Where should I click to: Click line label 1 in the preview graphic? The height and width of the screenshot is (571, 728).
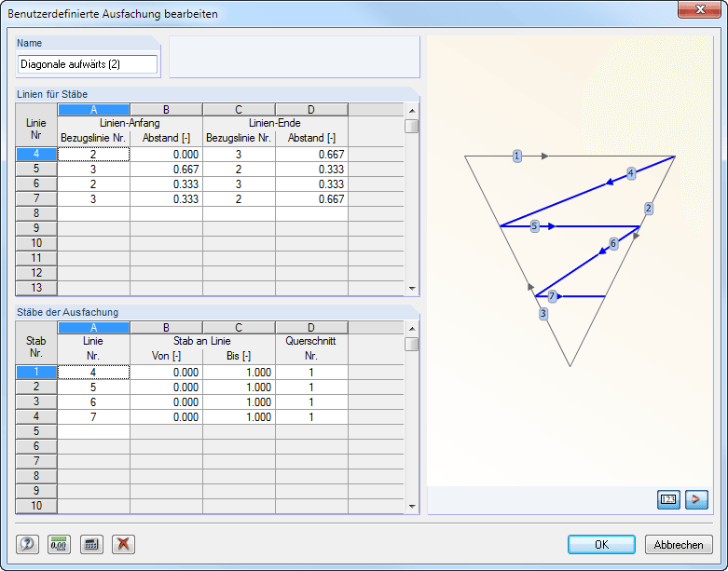click(517, 156)
